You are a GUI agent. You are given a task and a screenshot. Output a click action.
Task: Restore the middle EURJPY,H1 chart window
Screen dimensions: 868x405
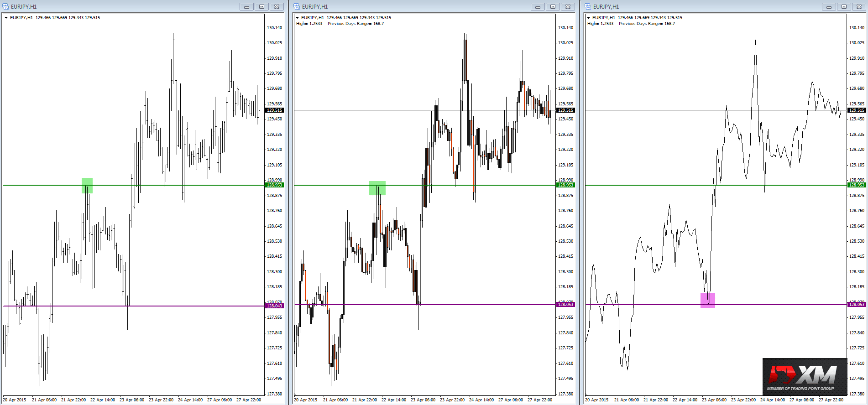coord(553,6)
